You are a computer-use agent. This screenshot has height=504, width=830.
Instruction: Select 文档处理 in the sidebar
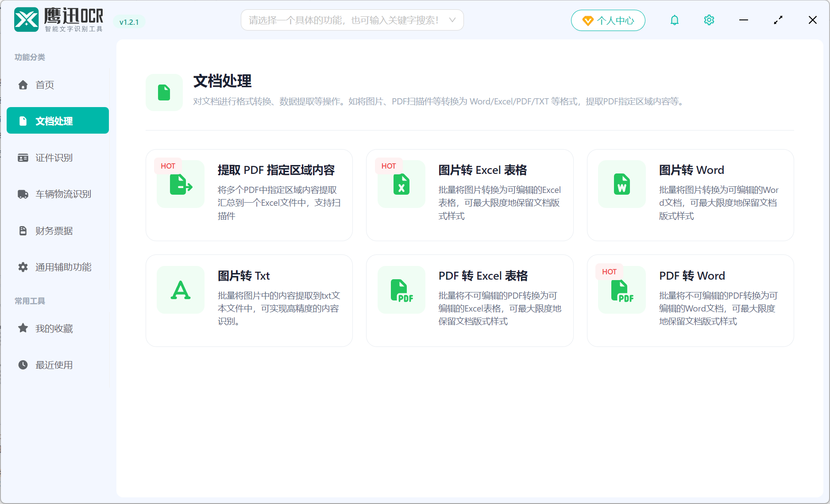58,120
